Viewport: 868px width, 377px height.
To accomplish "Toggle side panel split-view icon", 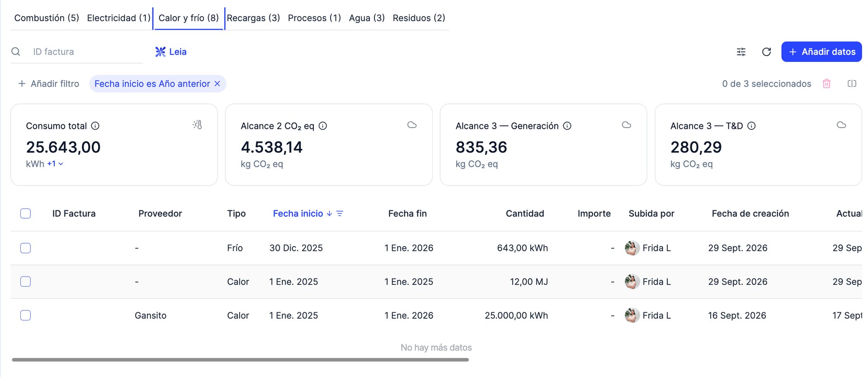I will 852,84.
